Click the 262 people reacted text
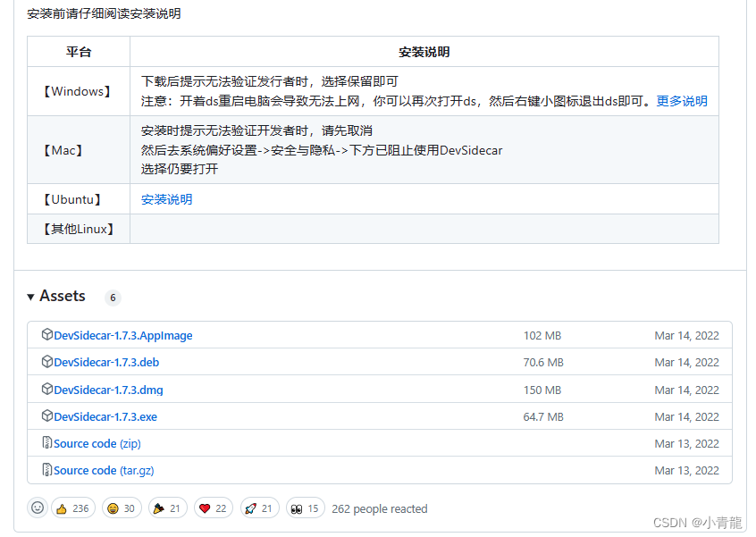The height and width of the screenshot is (537, 756). pos(379,508)
